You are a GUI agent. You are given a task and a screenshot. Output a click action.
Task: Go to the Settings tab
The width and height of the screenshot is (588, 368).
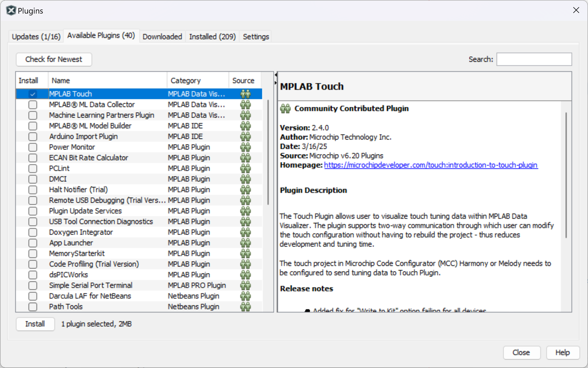256,37
